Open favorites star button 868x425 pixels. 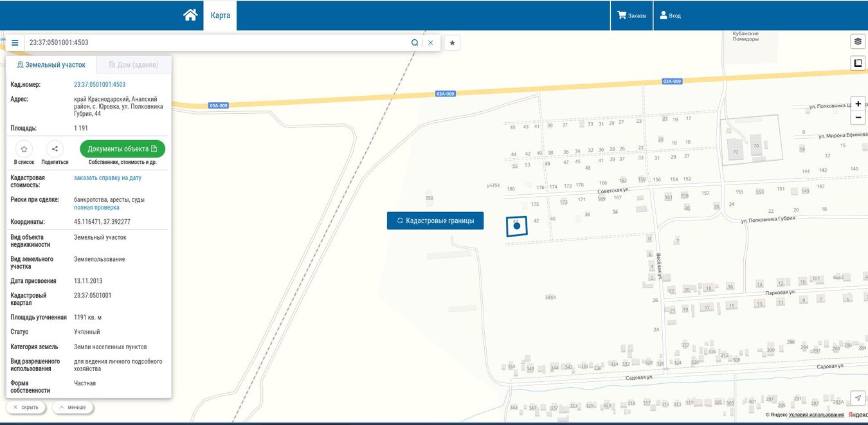[x=452, y=43]
